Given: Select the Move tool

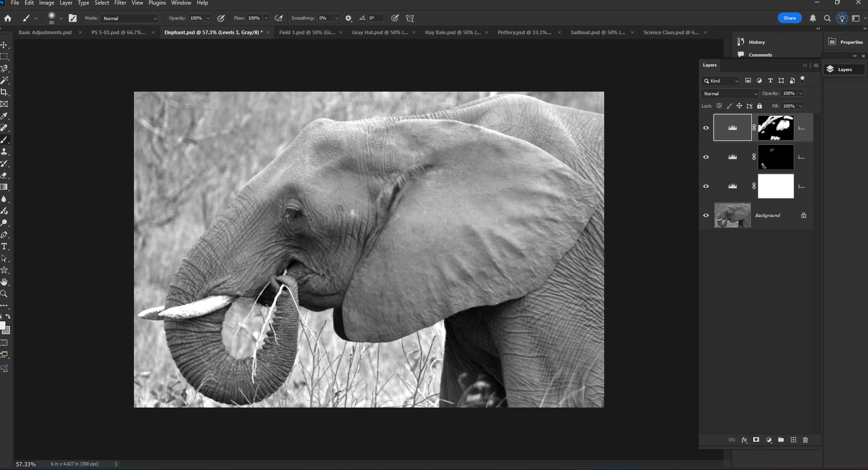Looking at the screenshot, I should click(x=5, y=45).
